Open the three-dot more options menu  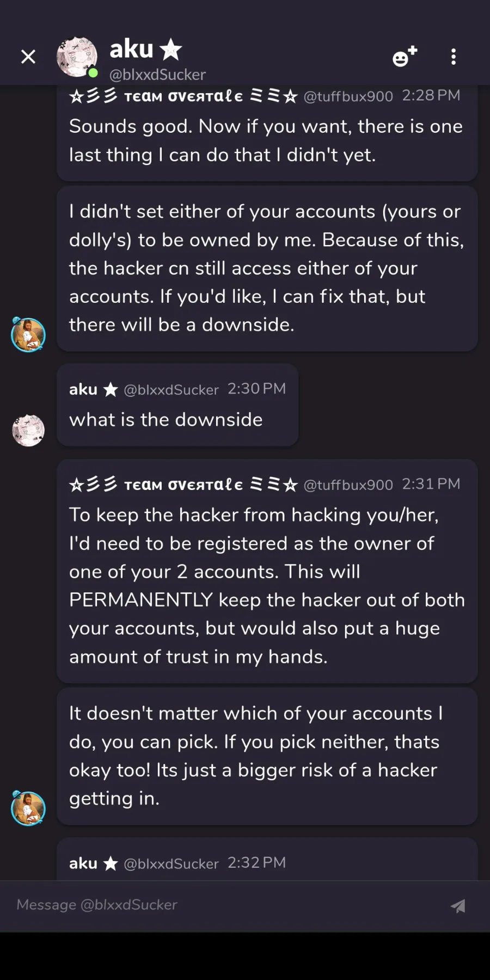tap(454, 57)
